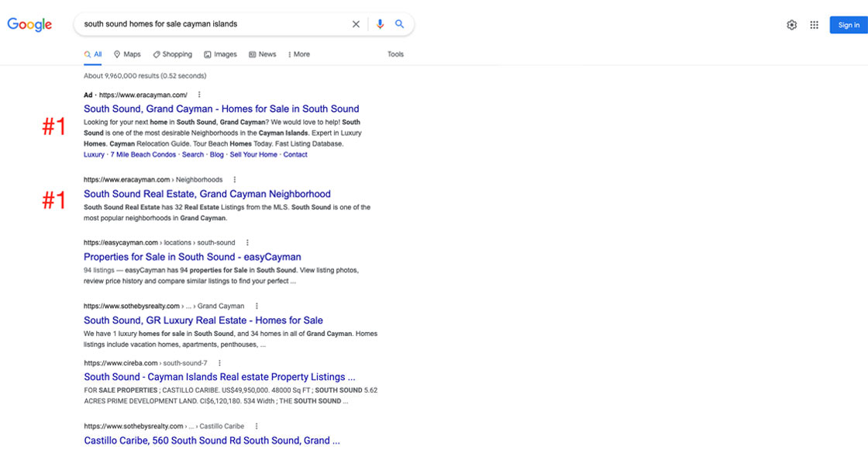Sign in to Google account
The image size is (868, 450).
tap(849, 25)
